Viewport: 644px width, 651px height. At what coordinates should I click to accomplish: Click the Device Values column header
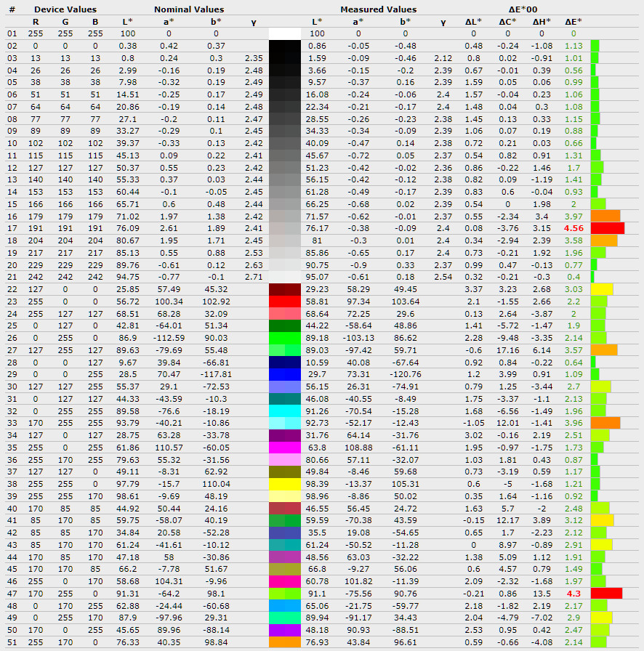pyautogui.click(x=65, y=9)
